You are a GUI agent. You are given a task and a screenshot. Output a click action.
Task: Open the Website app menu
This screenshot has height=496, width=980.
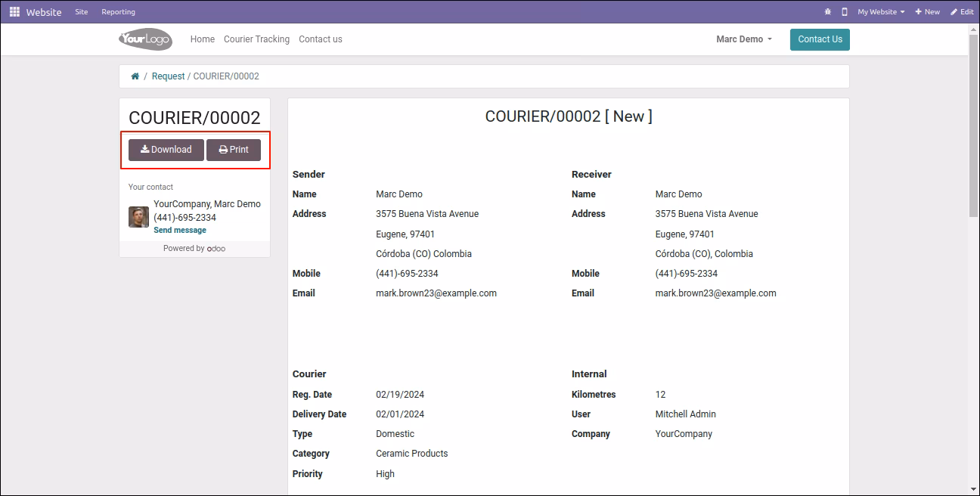(x=44, y=12)
